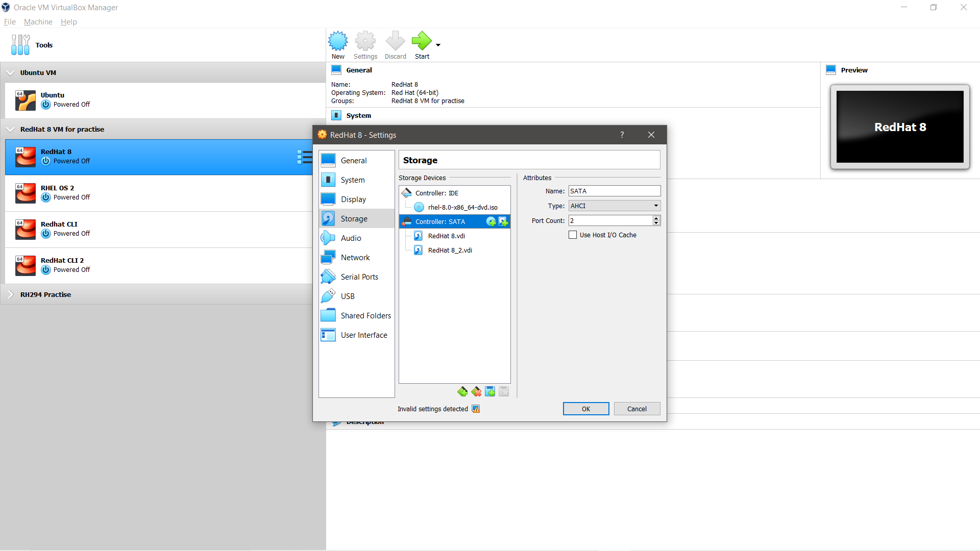
Task: Click the Remove Controller icon below the device list
Action: [476, 391]
